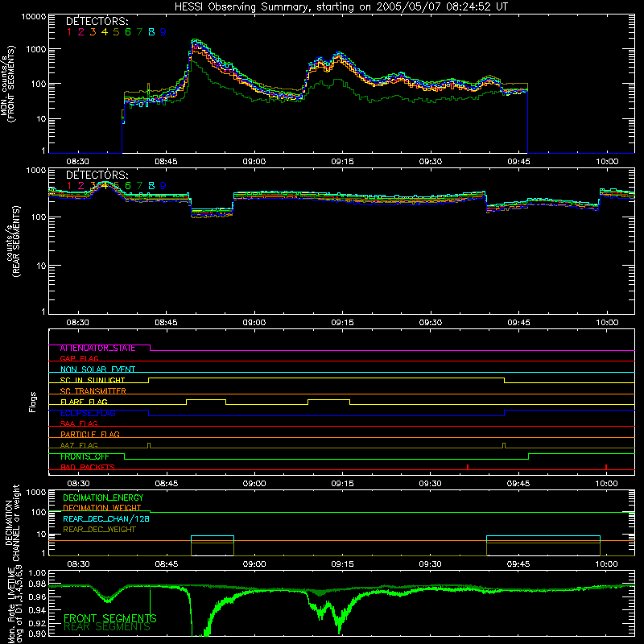The height and width of the screenshot is (644, 644).
Task: Select the FLARE_FLAG label
Action: coord(84,402)
